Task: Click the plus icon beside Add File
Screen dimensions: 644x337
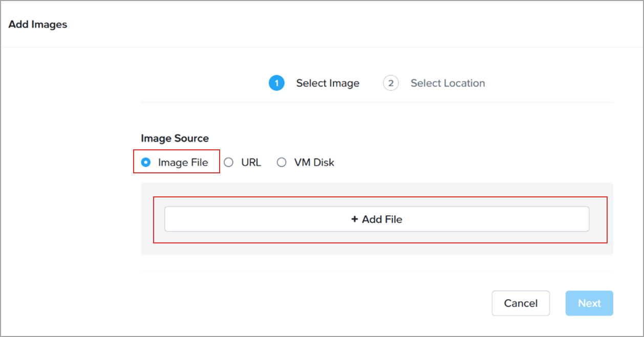Action: tap(354, 219)
